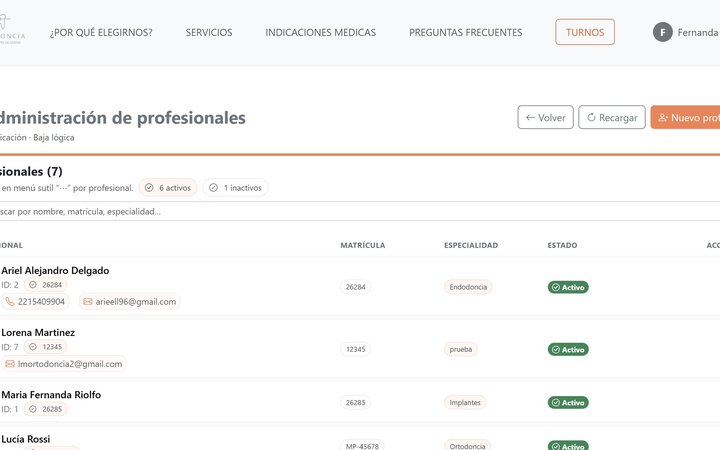Open ¿POR QUÉ ELEGIRNOS? section
The image size is (720, 450).
[101, 32]
